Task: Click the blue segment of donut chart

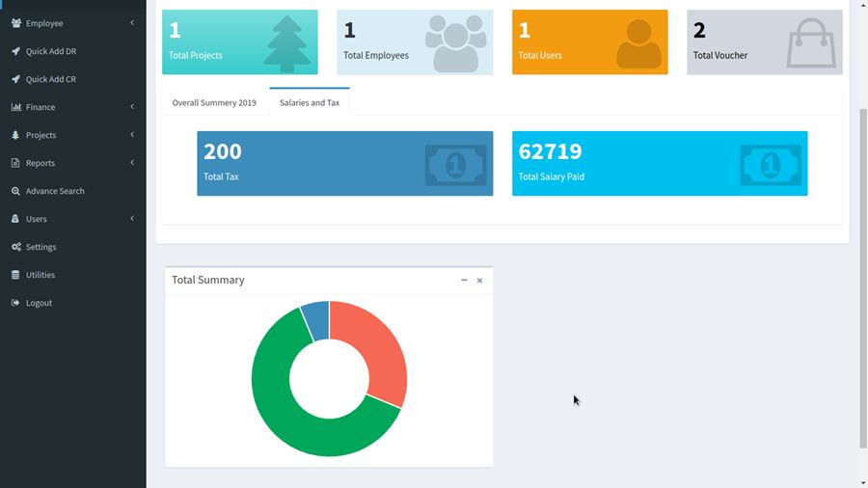Action: click(x=317, y=321)
